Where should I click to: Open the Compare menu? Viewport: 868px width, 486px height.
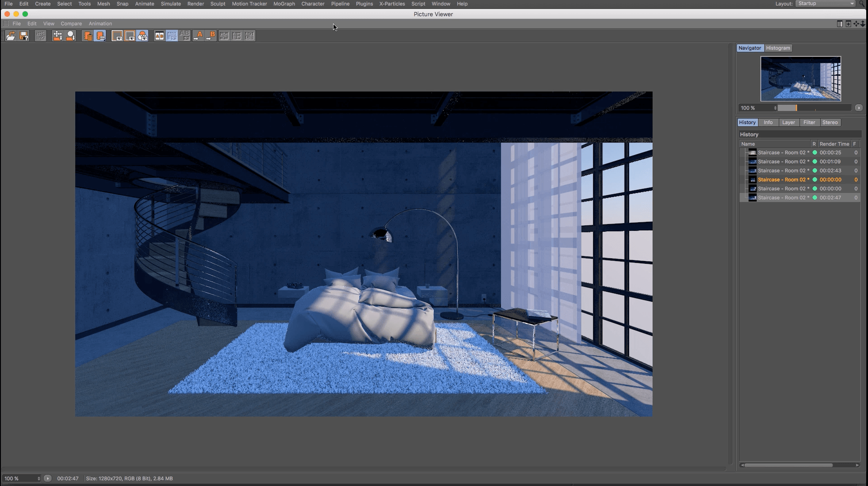point(71,23)
